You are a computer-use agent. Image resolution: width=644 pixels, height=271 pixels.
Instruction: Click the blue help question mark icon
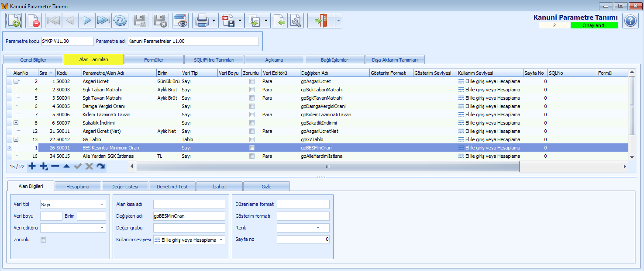(x=630, y=21)
